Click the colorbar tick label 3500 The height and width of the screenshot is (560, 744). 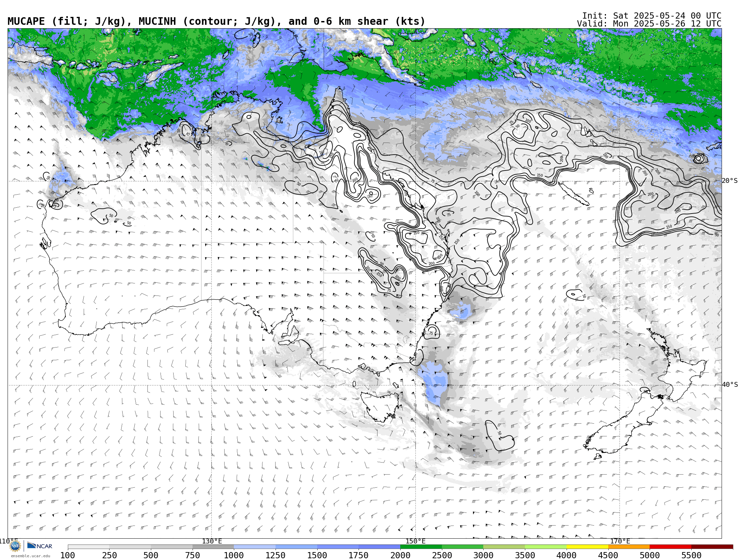coord(525,555)
